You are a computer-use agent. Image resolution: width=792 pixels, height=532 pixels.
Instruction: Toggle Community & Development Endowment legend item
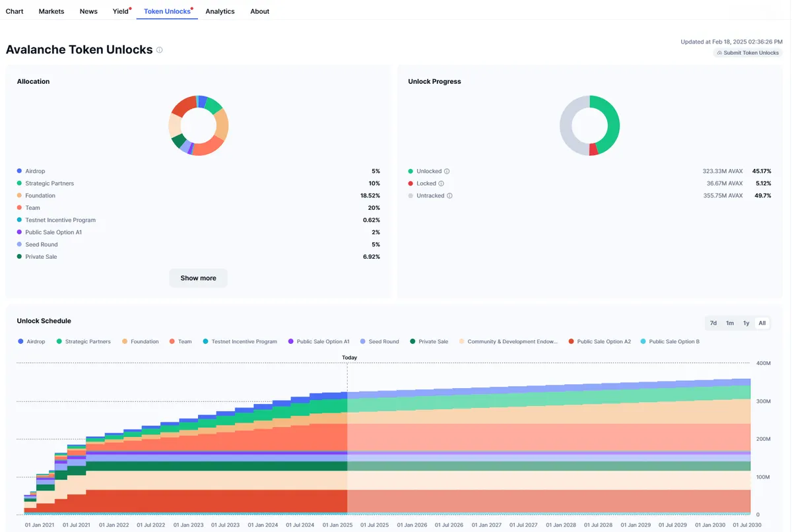(508, 342)
